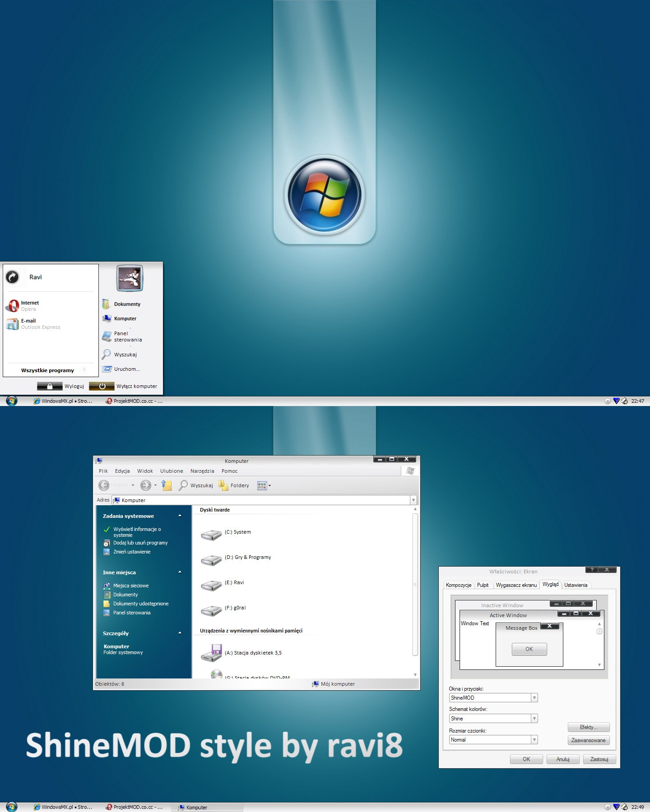
Task: Open Narzędzia menu
Action: (x=202, y=471)
